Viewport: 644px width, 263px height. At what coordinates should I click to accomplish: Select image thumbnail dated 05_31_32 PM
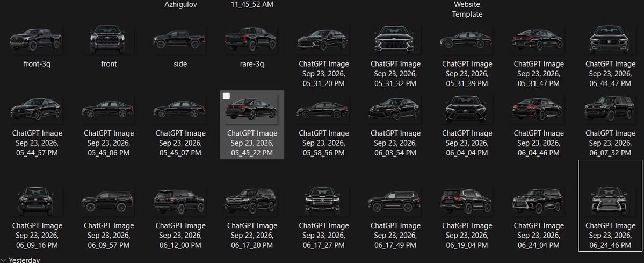click(x=395, y=39)
